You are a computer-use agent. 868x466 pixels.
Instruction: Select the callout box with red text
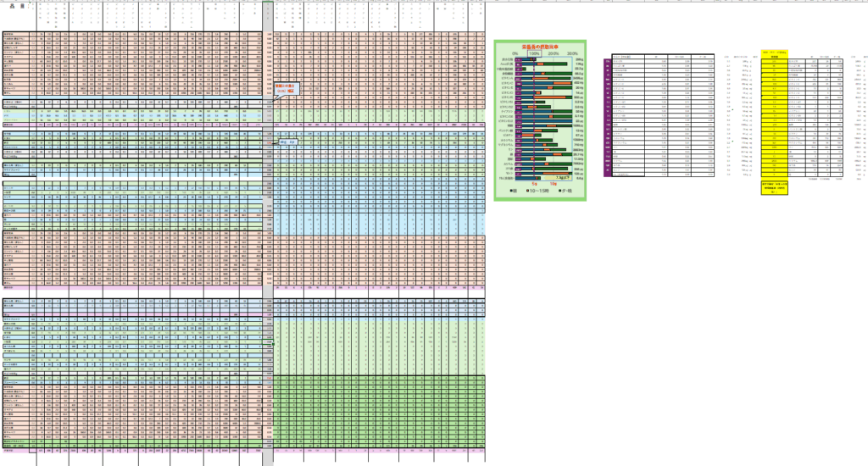[x=284, y=88]
